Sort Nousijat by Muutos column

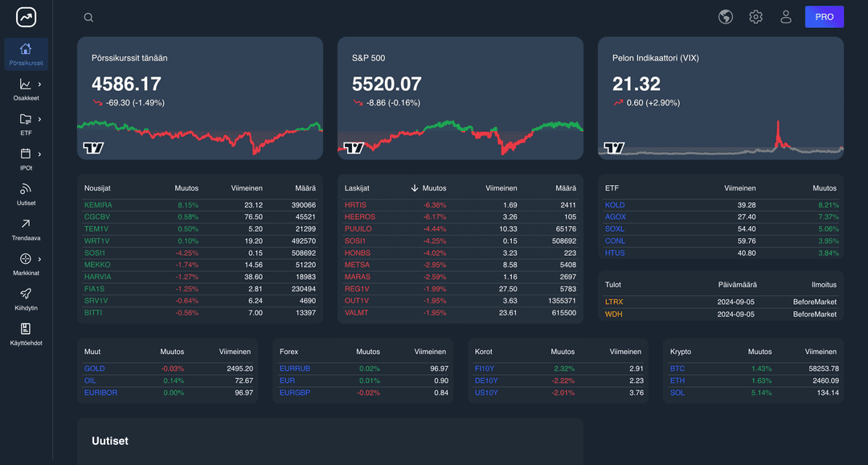click(186, 188)
